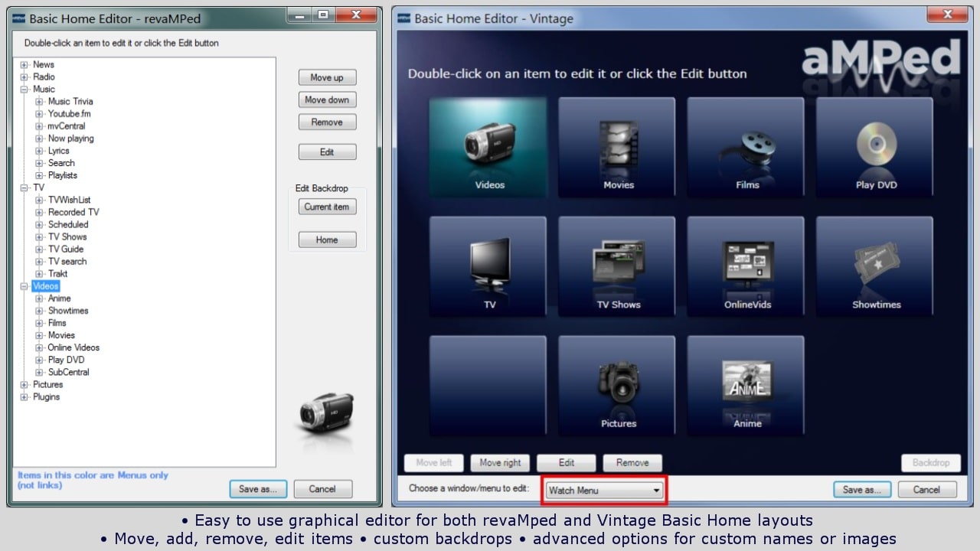Click the Backdrop button
980x551 pixels.
pos(931,462)
